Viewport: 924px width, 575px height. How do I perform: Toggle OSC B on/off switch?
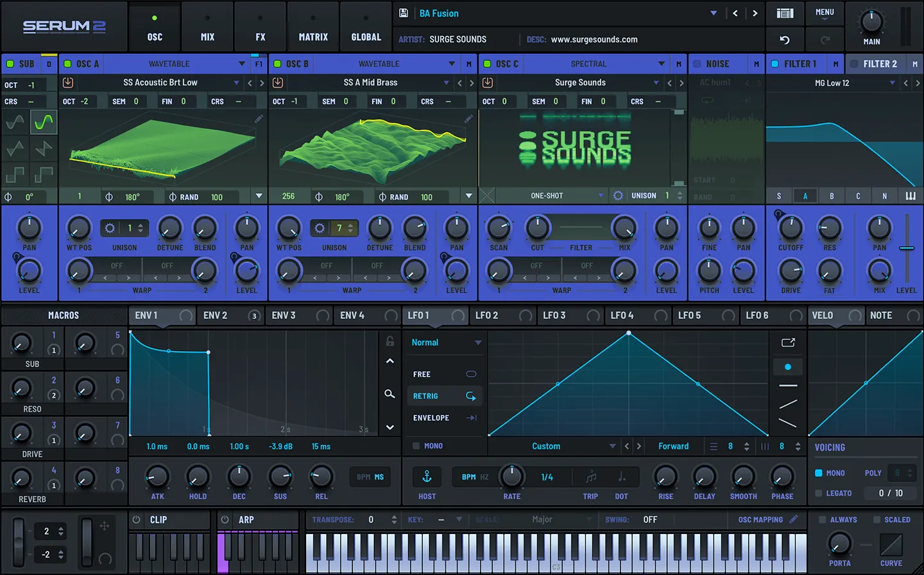pyautogui.click(x=277, y=64)
